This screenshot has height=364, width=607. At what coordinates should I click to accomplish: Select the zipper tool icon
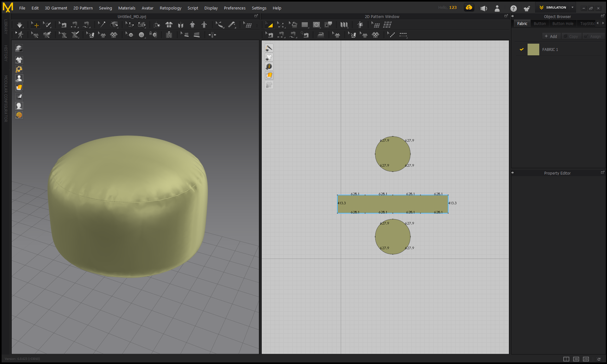point(169,35)
